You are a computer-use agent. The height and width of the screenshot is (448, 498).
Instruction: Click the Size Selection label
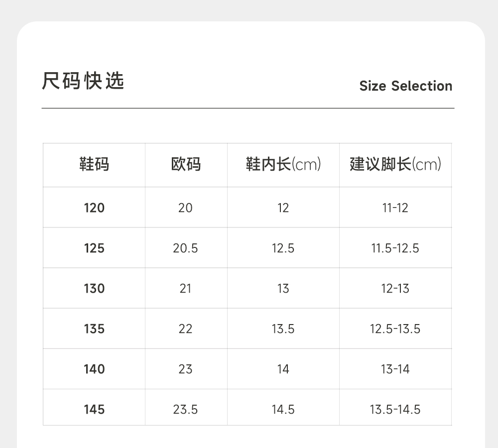(405, 86)
